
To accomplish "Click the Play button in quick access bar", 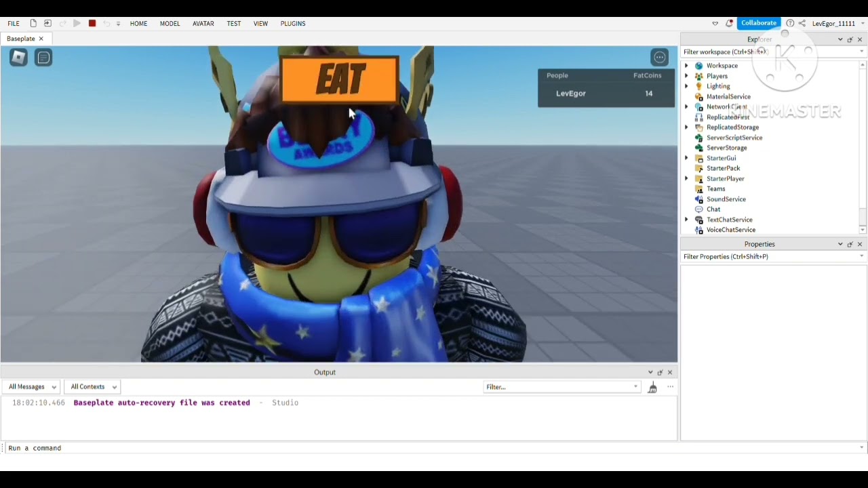I will (77, 23).
